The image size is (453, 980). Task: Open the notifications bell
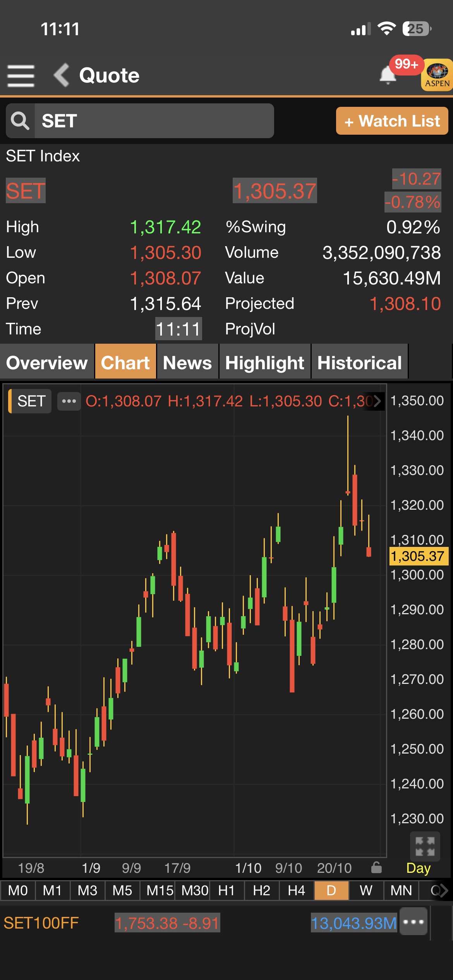[x=388, y=75]
